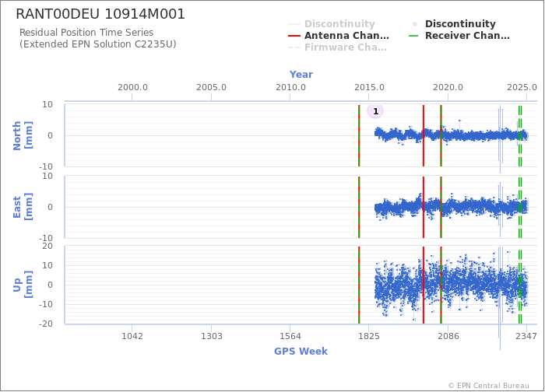Click the GPS week 2086 tick label
Screen dimensions: 545x392
click(448, 336)
